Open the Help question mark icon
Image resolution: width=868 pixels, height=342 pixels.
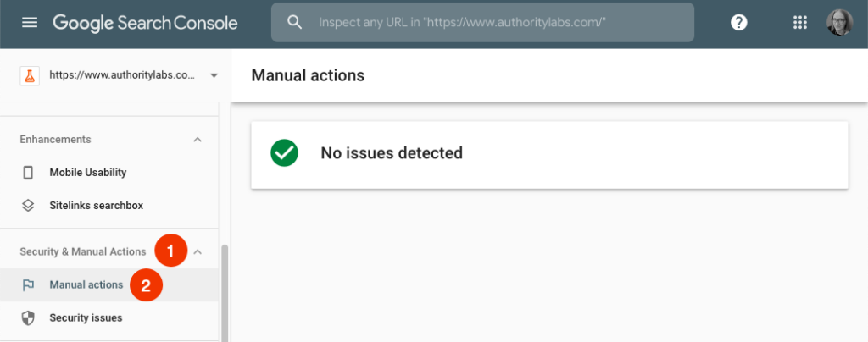pyautogui.click(x=739, y=23)
